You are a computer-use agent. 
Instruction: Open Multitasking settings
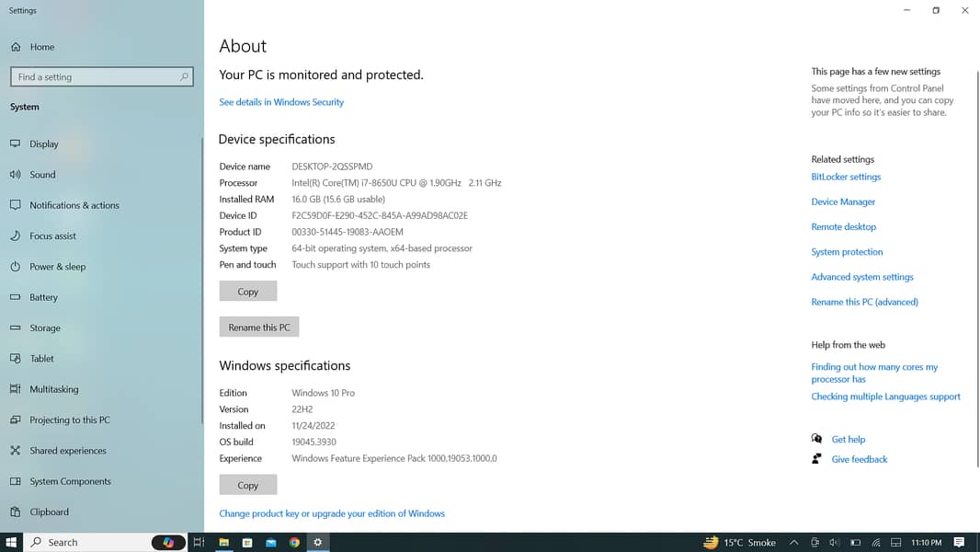[53, 389]
